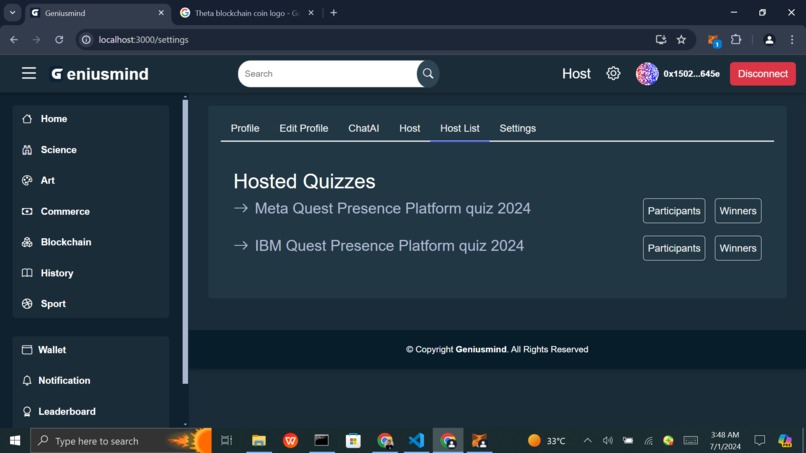The height and width of the screenshot is (453, 806).
Task: Click the Wallet sidebar icon
Action: (27, 350)
